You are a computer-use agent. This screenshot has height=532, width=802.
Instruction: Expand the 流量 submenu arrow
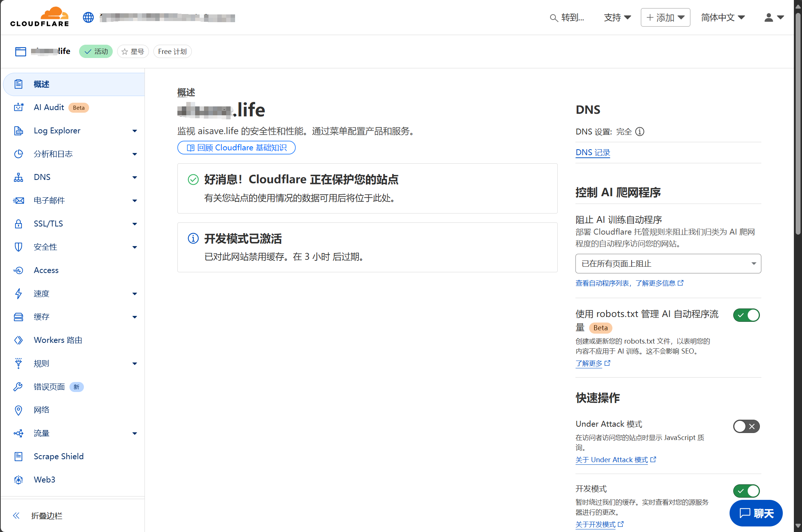135,433
